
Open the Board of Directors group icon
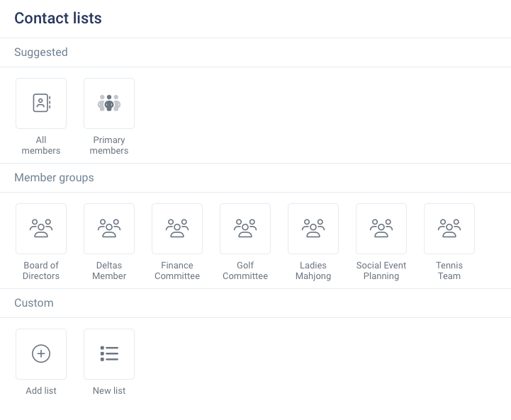[41, 228]
